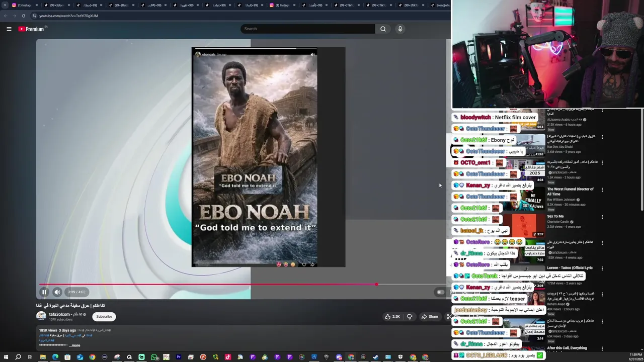Open options menu for Sex To Me video
This screenshot has width=644, height=362.
click(602, 217)
